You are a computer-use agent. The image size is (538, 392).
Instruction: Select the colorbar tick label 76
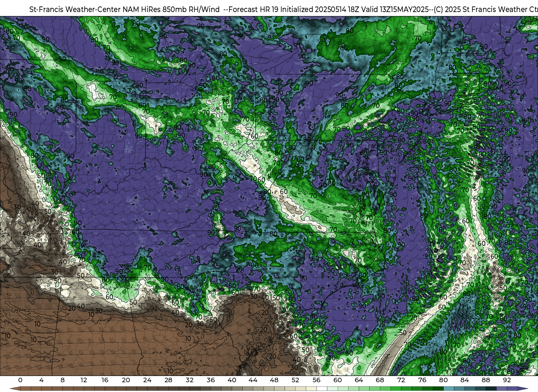422,380
